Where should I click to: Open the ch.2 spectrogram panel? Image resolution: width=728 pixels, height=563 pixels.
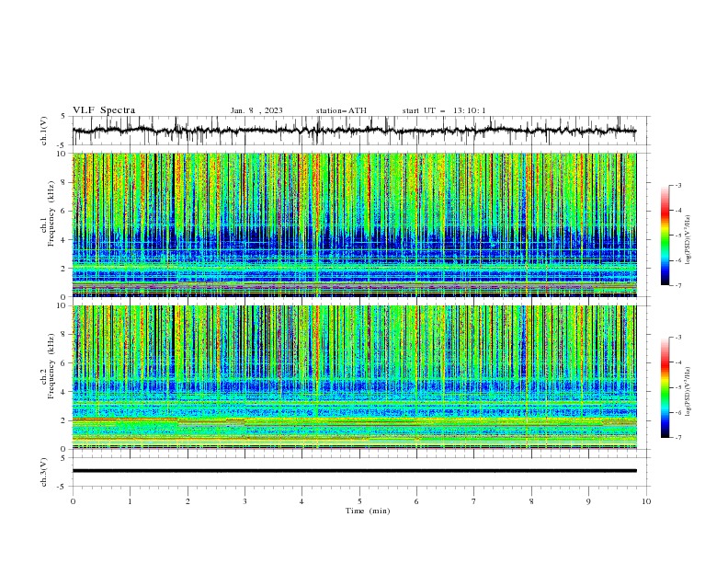coord(354,377)
